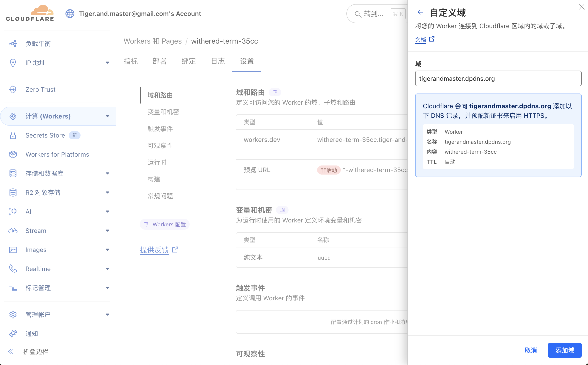Open the Workers 配置 link
This screenshot has width=588, height=365.
(164, 224)
